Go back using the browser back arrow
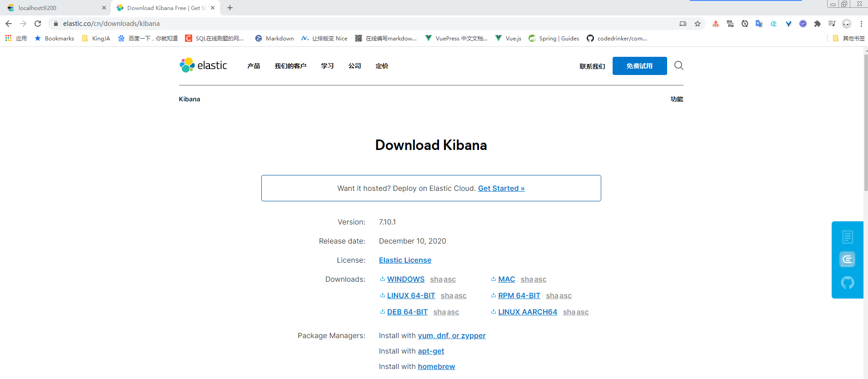 pos(9,24)
